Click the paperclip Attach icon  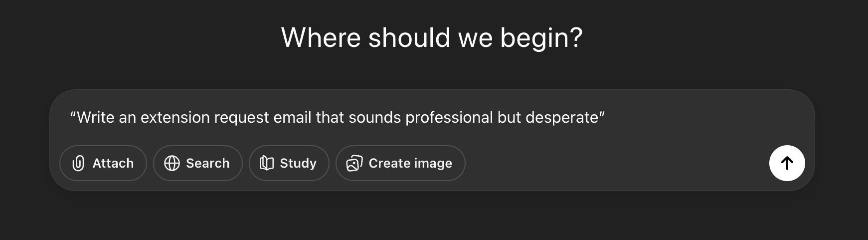coord(78,163)
